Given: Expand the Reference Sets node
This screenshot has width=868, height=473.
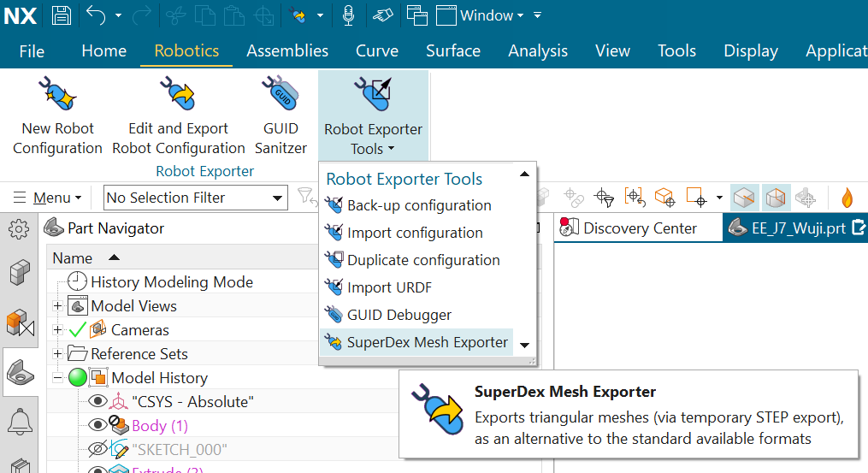Looking at the screenshot, I should pos(57,353).
